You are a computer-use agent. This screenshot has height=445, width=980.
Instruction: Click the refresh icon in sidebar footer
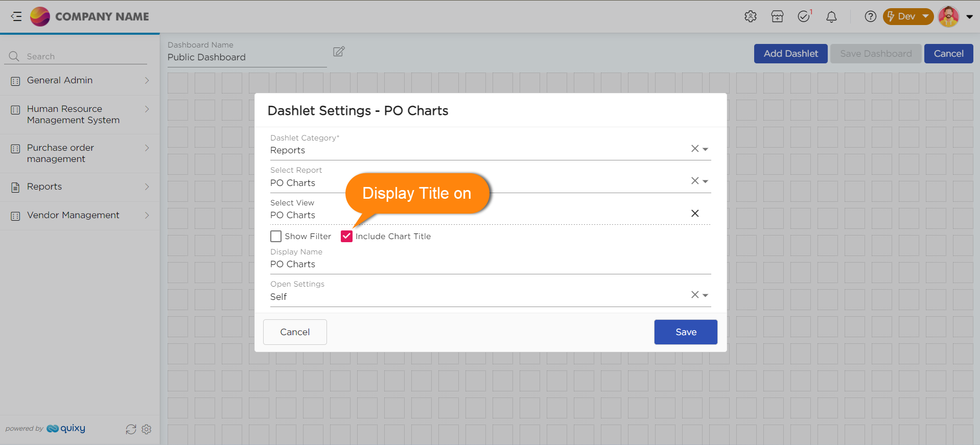[131, 429]
